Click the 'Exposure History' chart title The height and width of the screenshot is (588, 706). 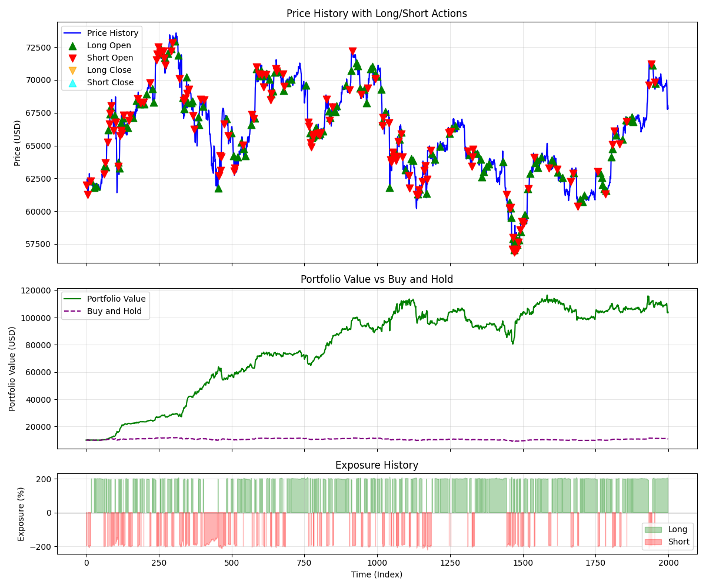[x=377, y=465]
